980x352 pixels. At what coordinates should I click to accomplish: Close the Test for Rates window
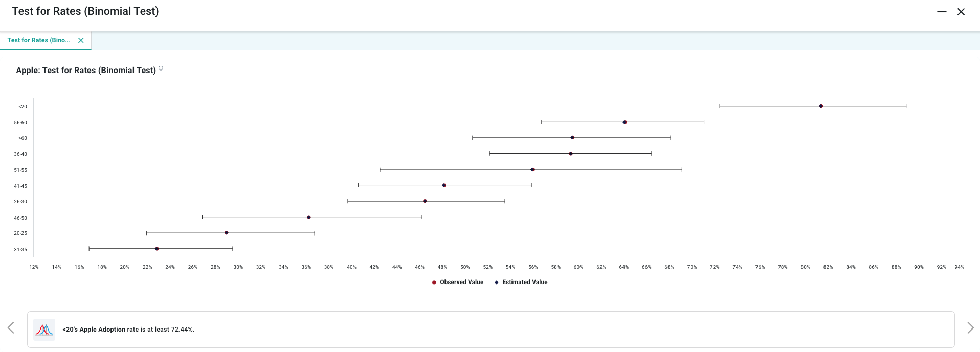coord(961,12)
